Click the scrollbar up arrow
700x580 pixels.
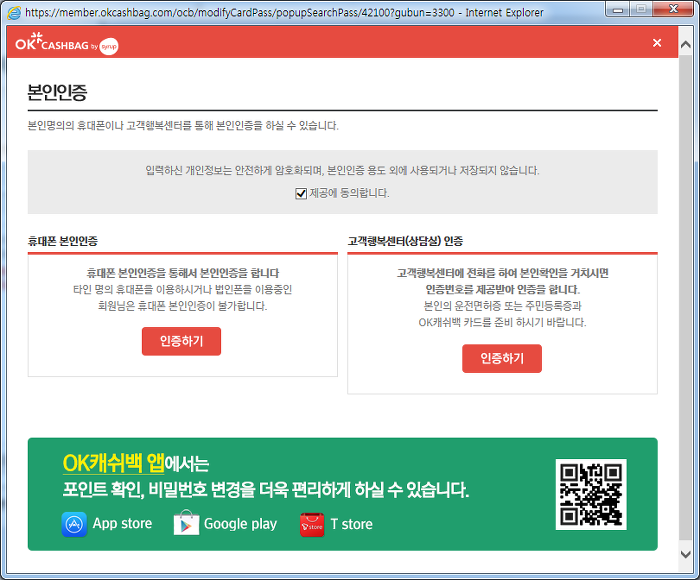(x=685, y=45)
